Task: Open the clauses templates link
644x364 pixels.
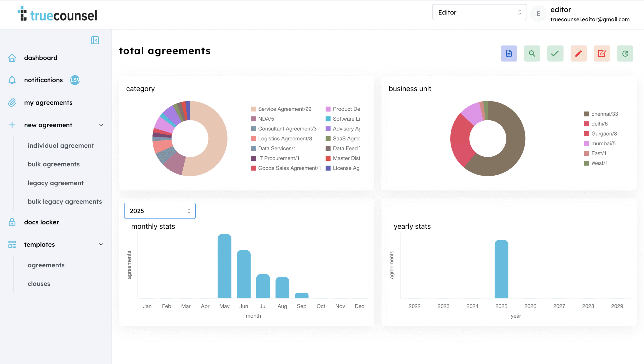Action: tap(39, 284)
